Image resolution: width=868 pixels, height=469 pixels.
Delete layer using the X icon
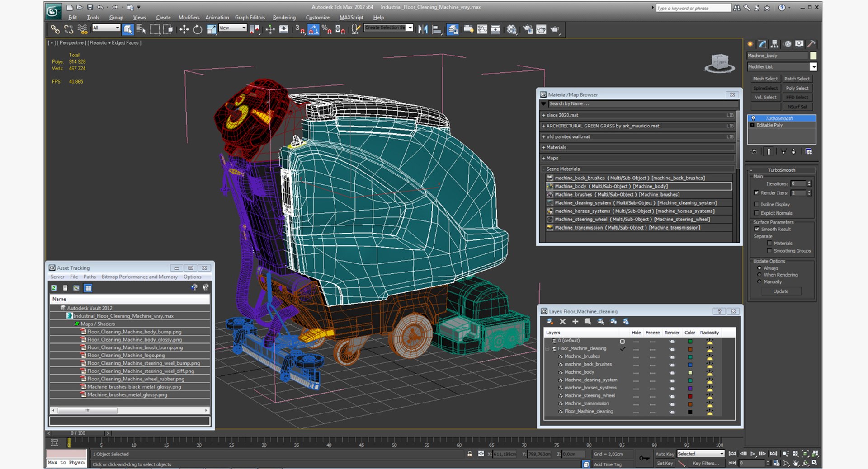click(563, 322)
